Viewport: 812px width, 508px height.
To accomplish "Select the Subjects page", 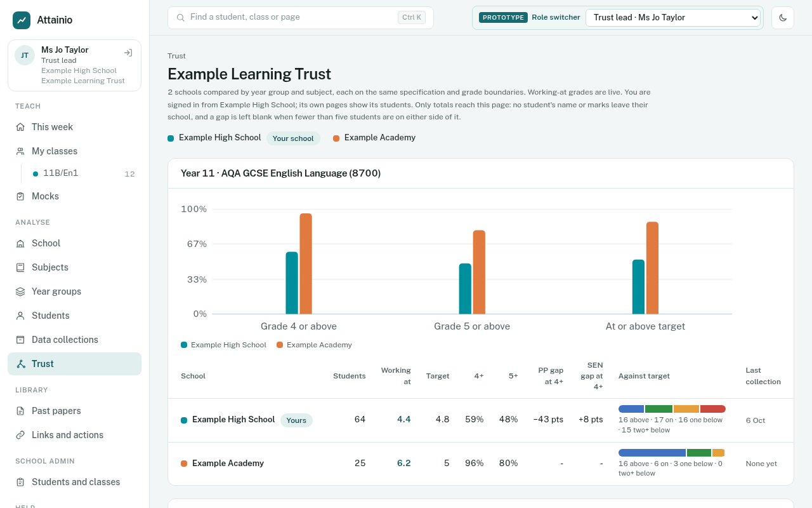I will [x=74, y=267].
